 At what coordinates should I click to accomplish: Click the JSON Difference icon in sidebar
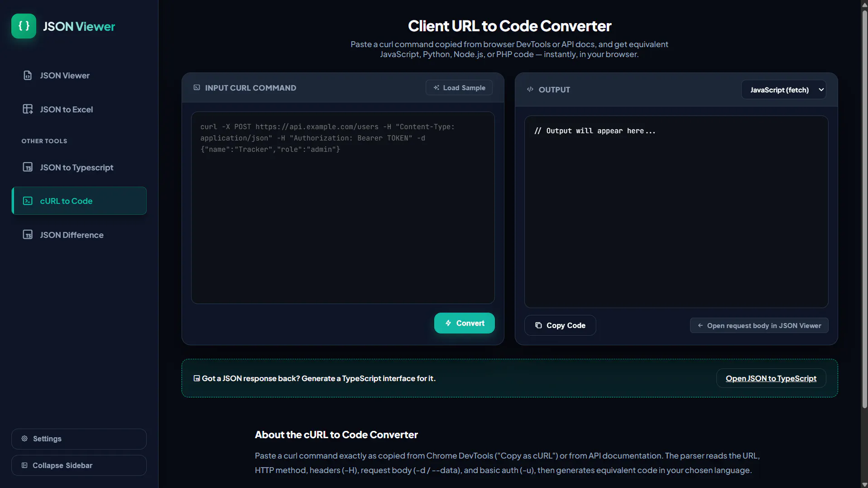tap(28, 235)
